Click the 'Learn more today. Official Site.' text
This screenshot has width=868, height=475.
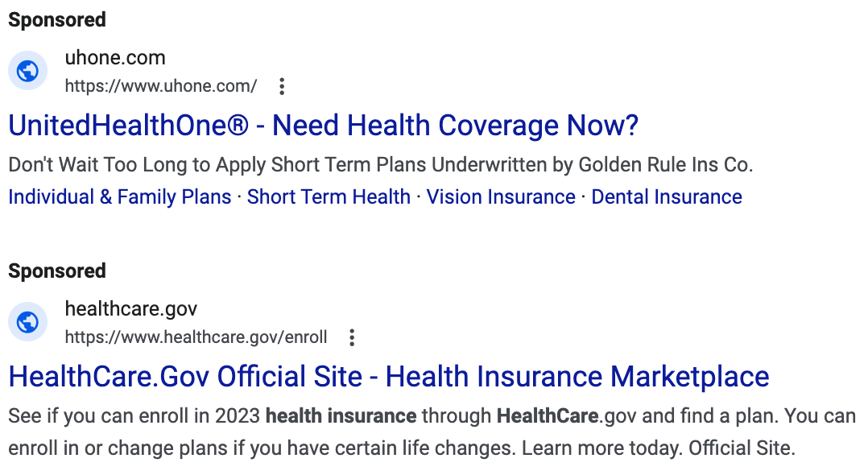point(659,448)
